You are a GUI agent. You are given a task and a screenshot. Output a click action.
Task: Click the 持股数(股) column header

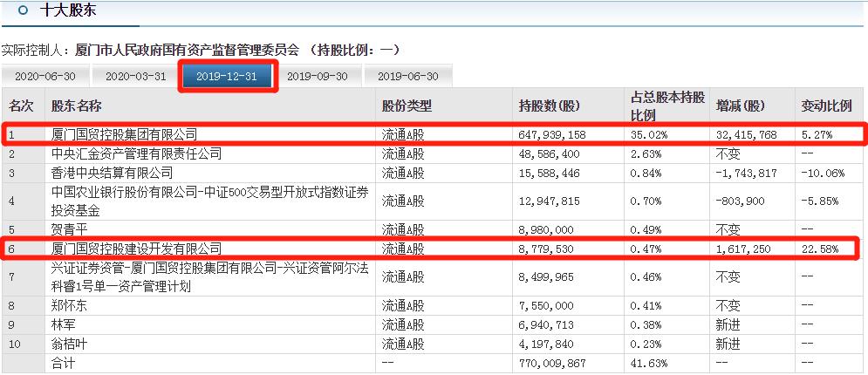click(x=549, y=106)
